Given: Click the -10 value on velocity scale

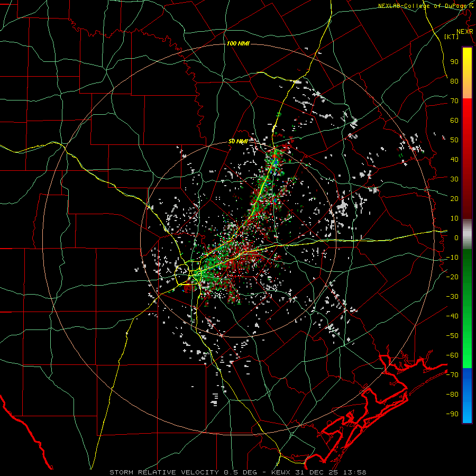Looking at the screenshot, I should [452, 258].
